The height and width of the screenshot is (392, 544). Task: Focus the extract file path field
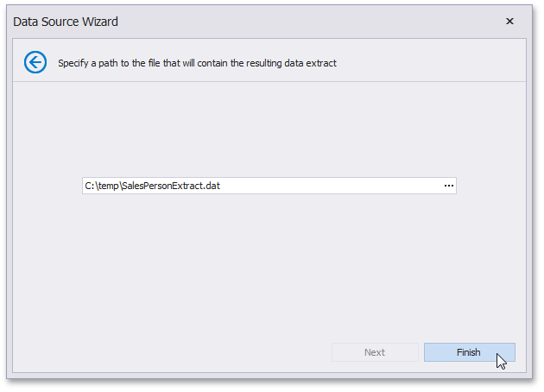pos(259,186)
